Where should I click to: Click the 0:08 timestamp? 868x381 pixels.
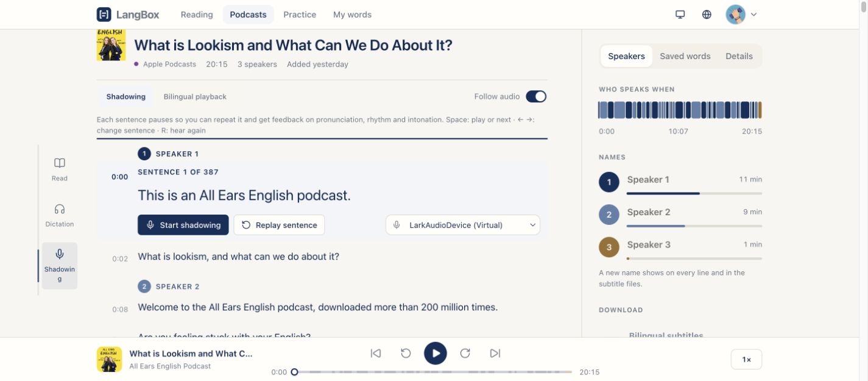pyautogui.click(x=120, y=309)
